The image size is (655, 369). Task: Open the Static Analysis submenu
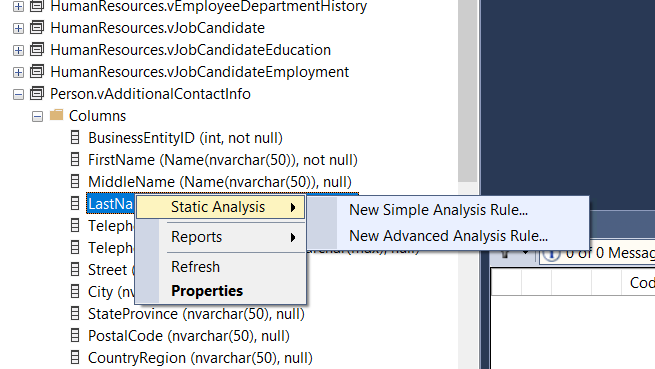(221, 207)
